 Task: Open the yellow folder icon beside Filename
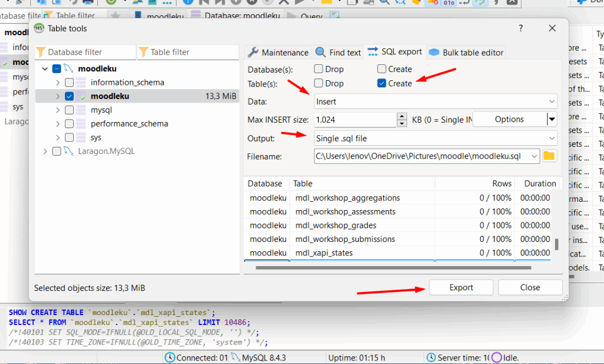(x=549, y=156)
